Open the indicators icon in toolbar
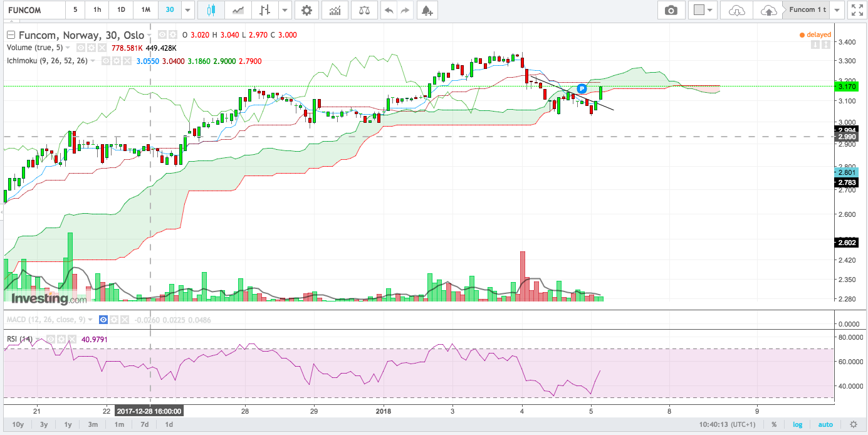The height and width of the screenshot is (435, 868). [x=335, y=10]
